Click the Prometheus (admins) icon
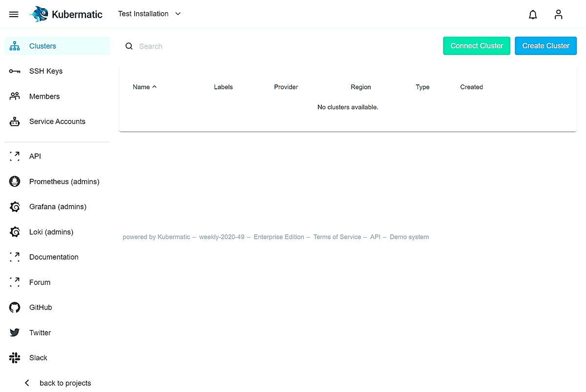Viewport: 586px width, 392px height. tap(14, 181)
